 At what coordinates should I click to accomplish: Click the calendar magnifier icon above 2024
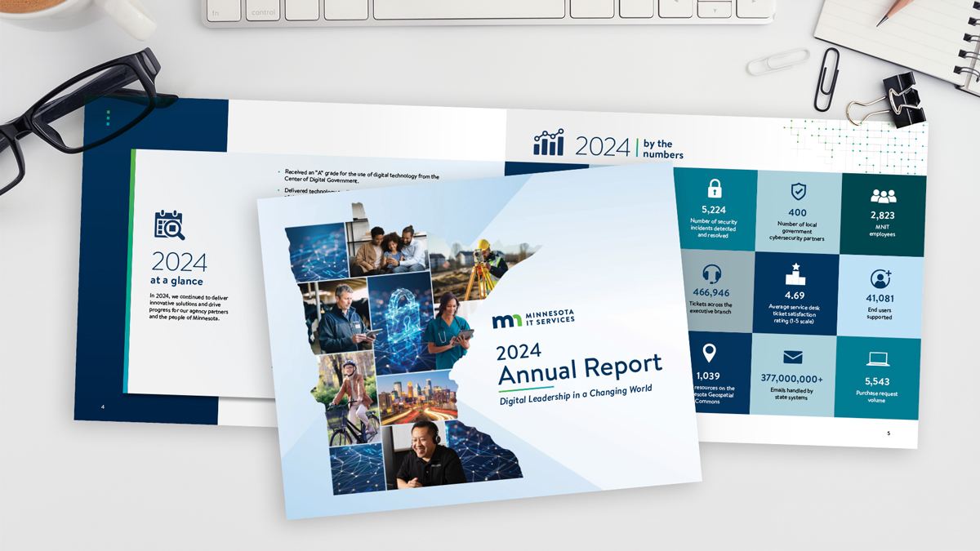point(169,225)
